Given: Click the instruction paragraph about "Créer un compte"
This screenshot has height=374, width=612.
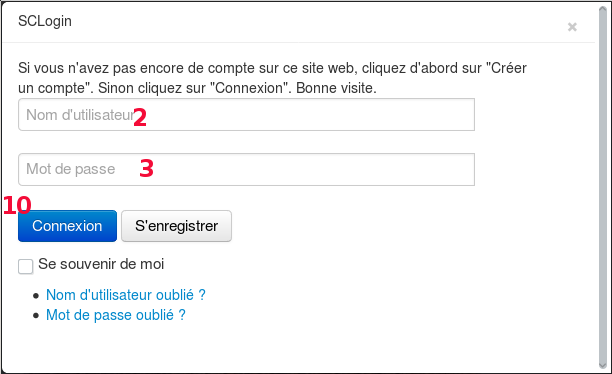Looking at the screenshot, I should [272, 78].
